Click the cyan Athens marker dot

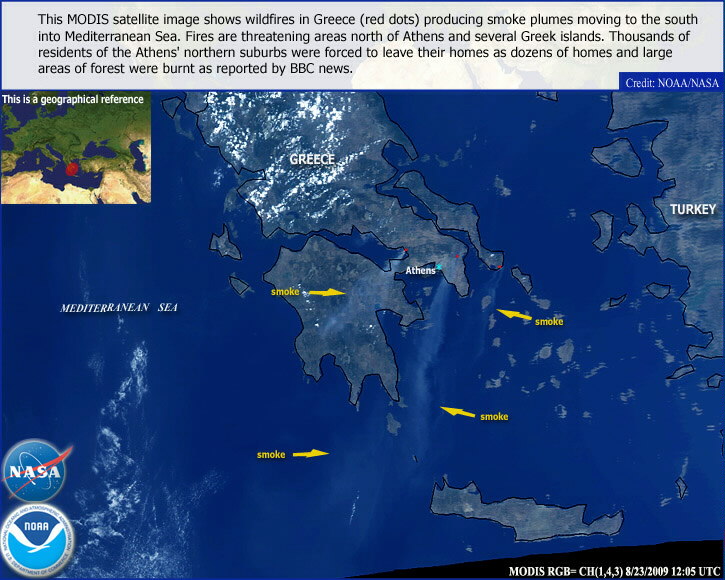[438, 267]
